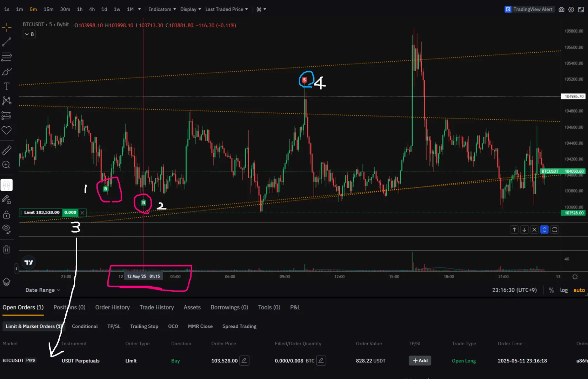Image resolution: width=588 pixels, height=379 pixels.
Task: Click the chart type candles icon
Action: point(259,9)
